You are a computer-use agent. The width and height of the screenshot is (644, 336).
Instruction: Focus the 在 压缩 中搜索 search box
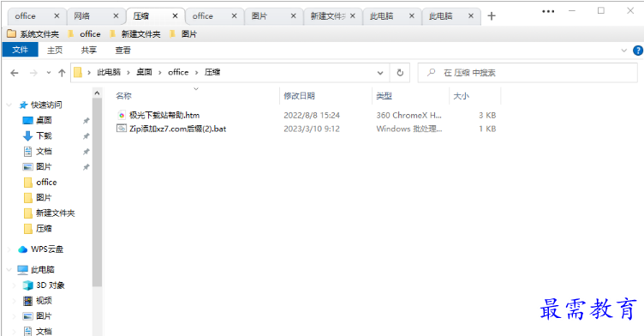coord(528,73)
